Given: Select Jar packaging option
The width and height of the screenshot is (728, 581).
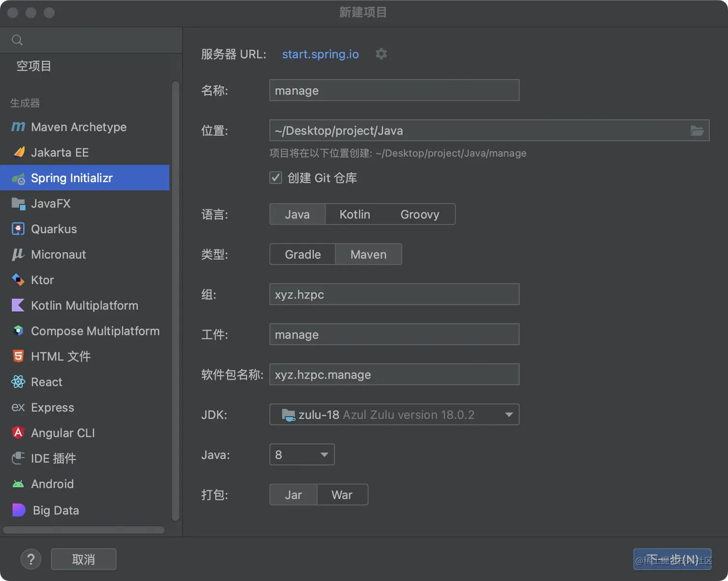Looking at the screenshot, I should (294, 495).
